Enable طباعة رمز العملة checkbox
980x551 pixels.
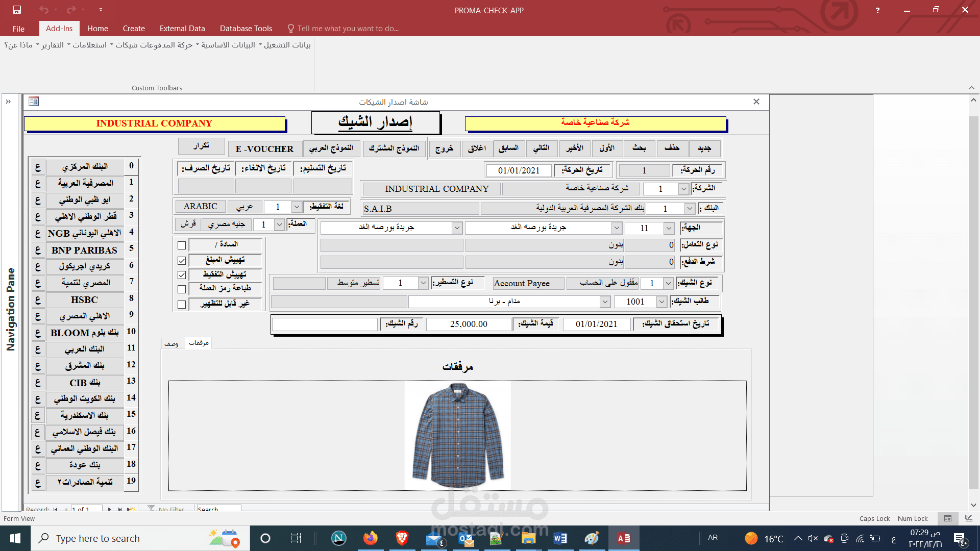182,289
